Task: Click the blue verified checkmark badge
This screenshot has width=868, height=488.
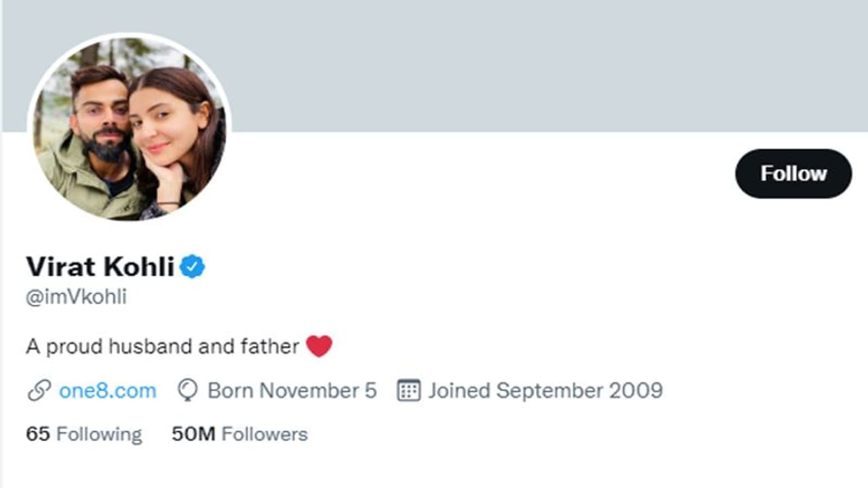Action: point(193,267)
